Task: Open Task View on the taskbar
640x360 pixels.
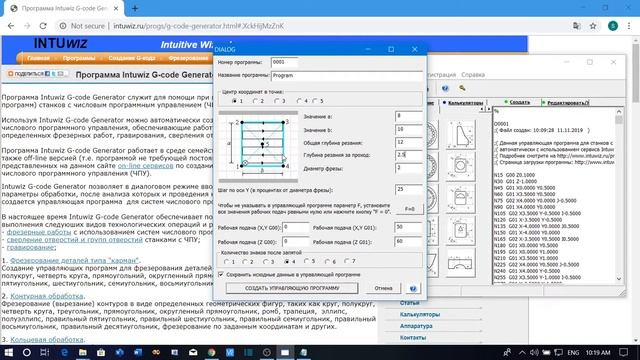Action: coord(45,352)
